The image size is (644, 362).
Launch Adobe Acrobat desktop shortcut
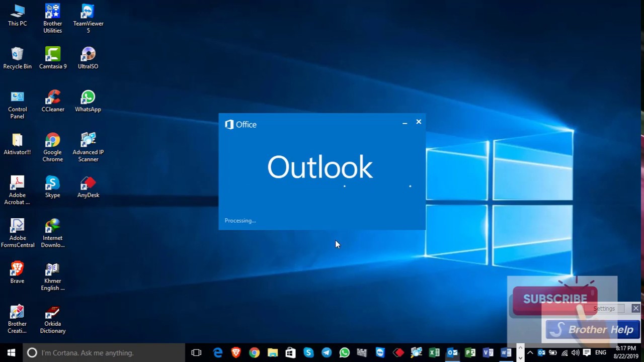[x=17, y=191]
